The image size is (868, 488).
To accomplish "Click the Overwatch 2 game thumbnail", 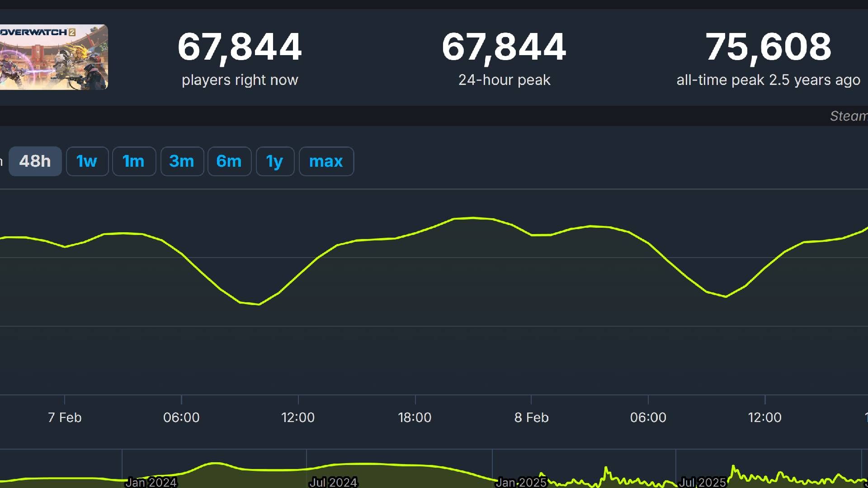I will pos(53,57).
